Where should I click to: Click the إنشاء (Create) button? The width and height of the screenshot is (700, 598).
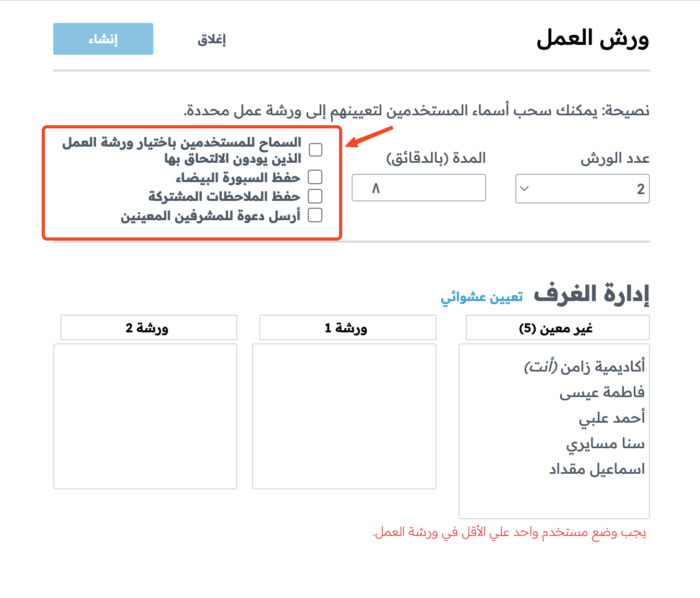tap(103, 39)
